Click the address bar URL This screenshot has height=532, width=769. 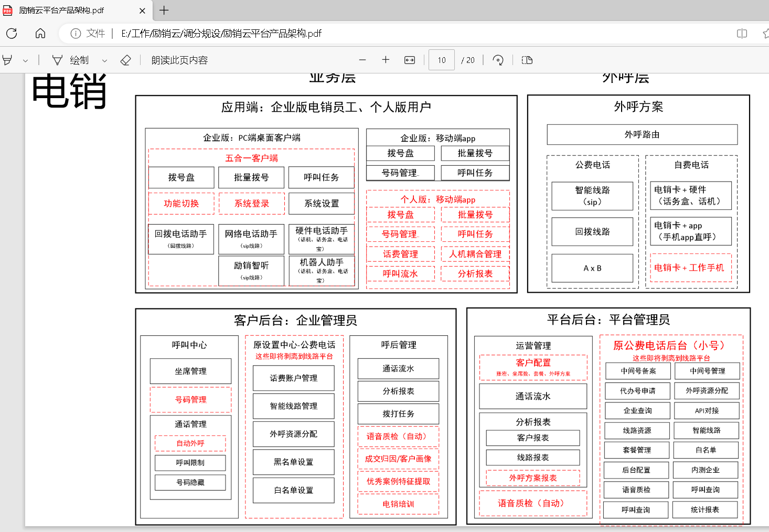(221, 34)
